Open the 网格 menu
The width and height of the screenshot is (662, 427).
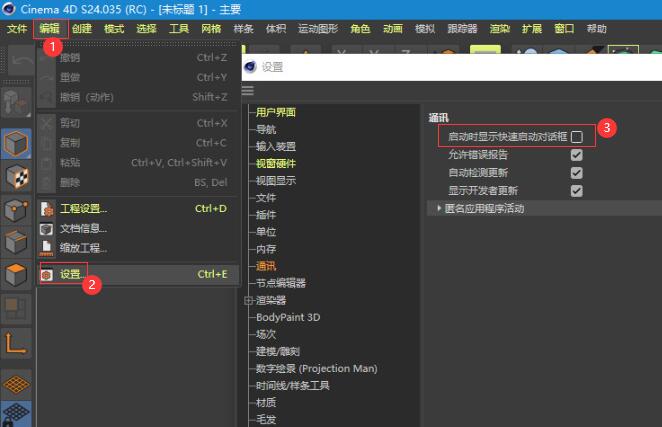pyautogui.click(x=211, y=29)
